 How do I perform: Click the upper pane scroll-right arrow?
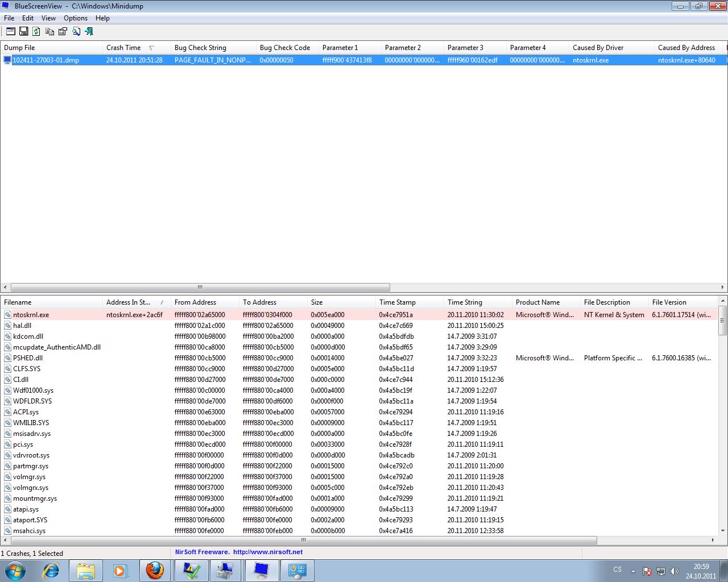pyautogui.click(x=723, y=287)
